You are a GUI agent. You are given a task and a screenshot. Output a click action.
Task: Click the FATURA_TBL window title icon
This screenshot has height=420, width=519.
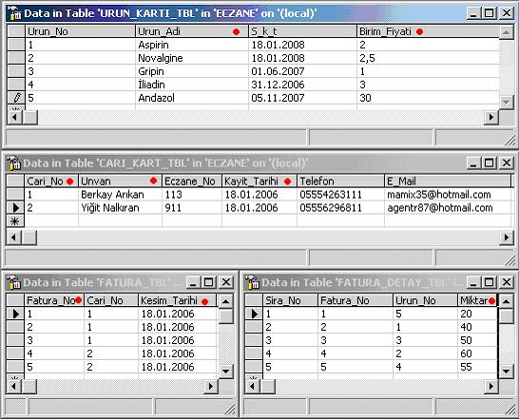[14, 282]
